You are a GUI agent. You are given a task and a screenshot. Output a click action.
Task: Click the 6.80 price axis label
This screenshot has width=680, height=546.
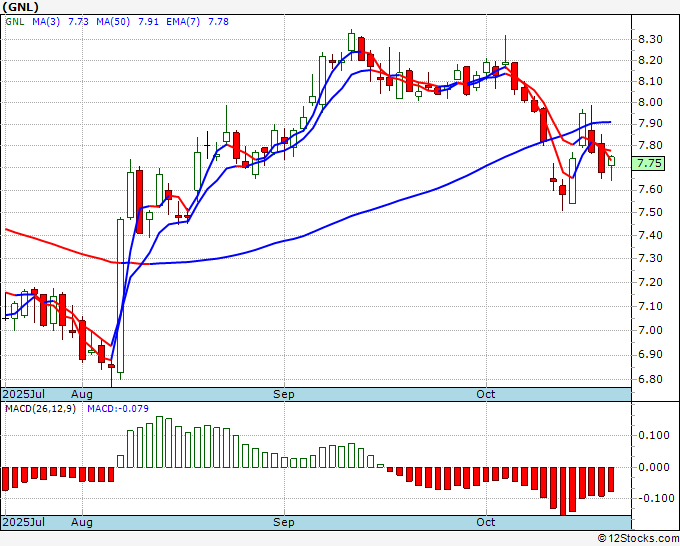pos(651,379)
